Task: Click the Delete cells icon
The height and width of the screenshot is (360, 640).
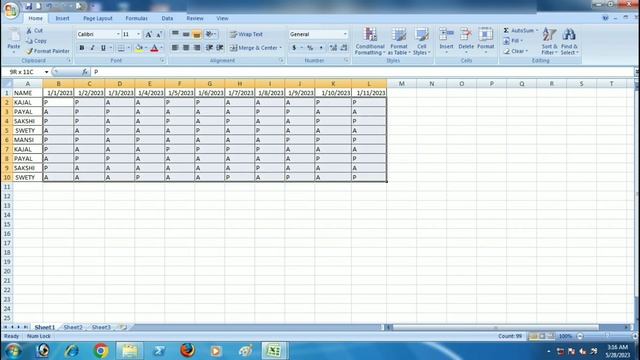Action: 466,35
